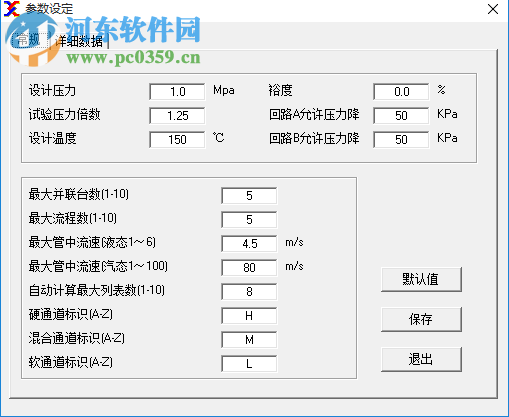The height and width of the screenshot is (417, 509).
Task: Click the 默认值 button
Action: point(421,279)
